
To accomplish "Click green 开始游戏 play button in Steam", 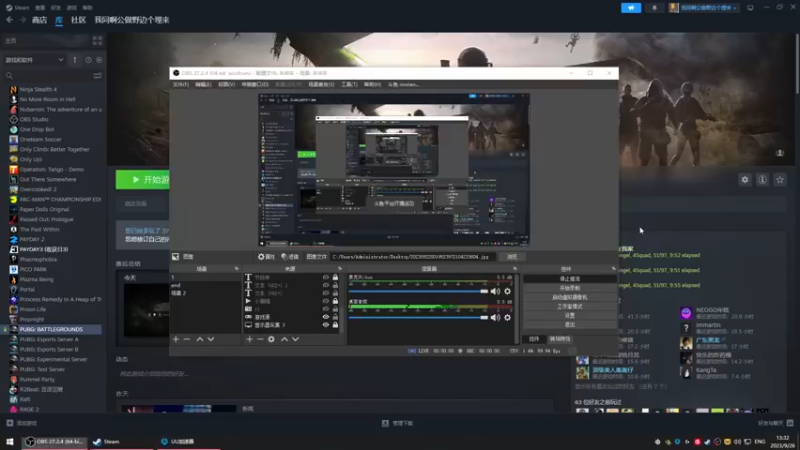I will (143, 180).
